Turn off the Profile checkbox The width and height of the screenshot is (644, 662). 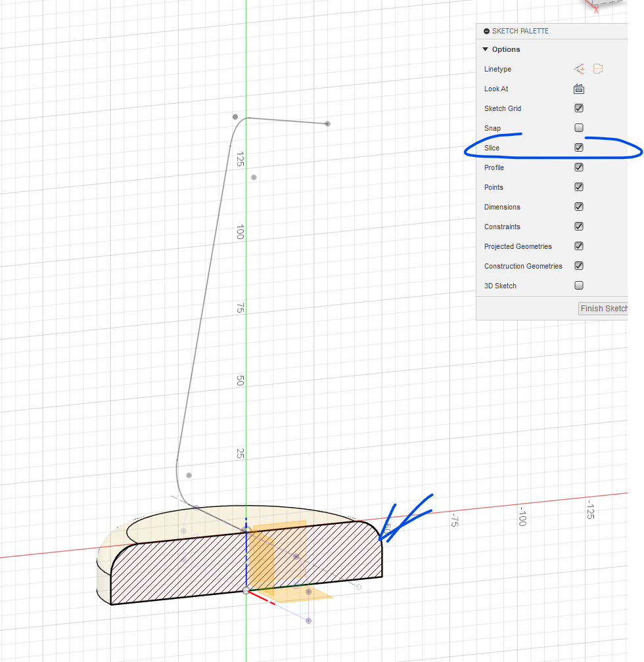pyautogui.click(x=579, y=167)
